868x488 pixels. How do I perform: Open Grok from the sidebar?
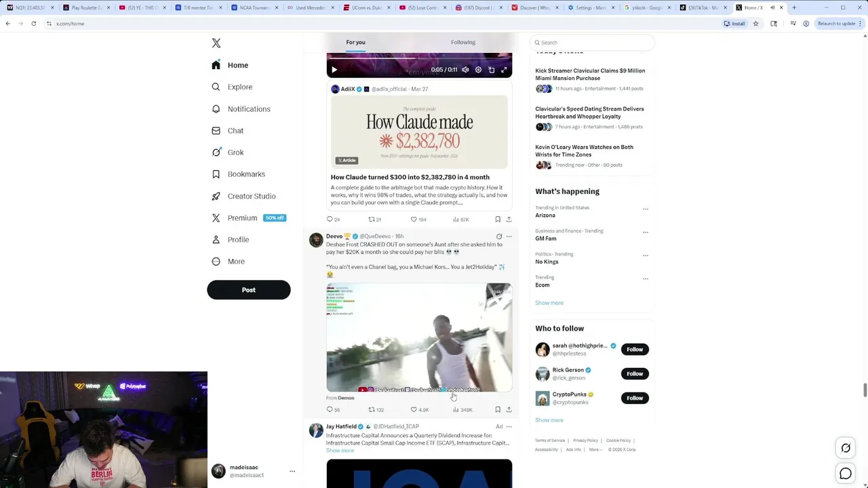pos(227,152)
